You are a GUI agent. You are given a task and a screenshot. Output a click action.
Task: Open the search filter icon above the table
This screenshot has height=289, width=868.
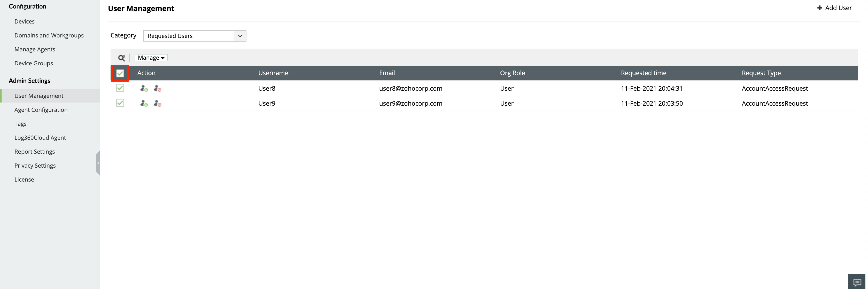tap(122, 57)
